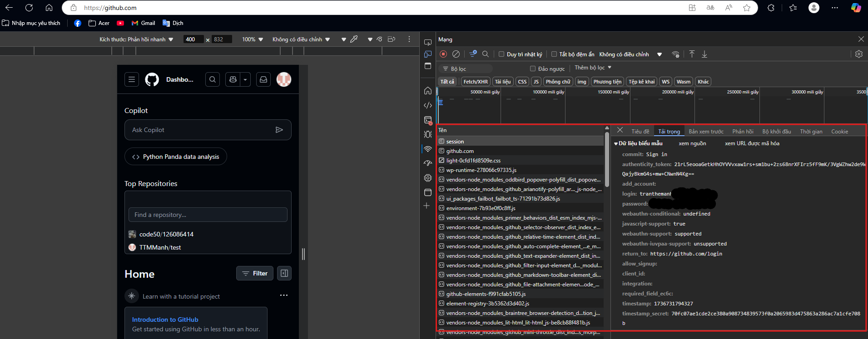This screenshot has height=339, width=868.
Task: Switch to the Phản hồi tab
Action: coord(743,132)
